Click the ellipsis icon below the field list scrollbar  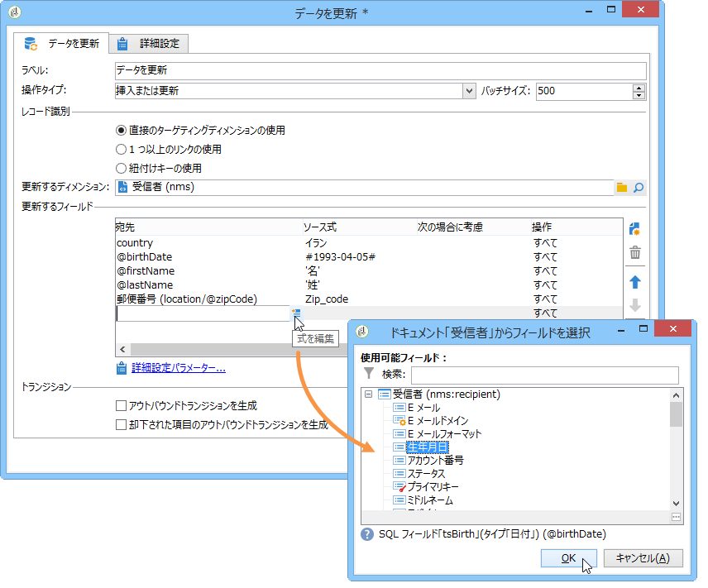tap(676, 517)
